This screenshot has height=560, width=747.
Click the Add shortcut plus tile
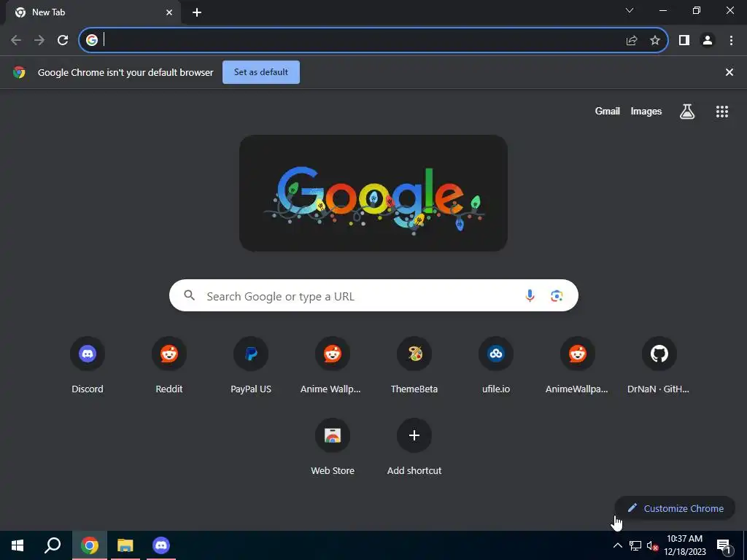coord(414,447)
